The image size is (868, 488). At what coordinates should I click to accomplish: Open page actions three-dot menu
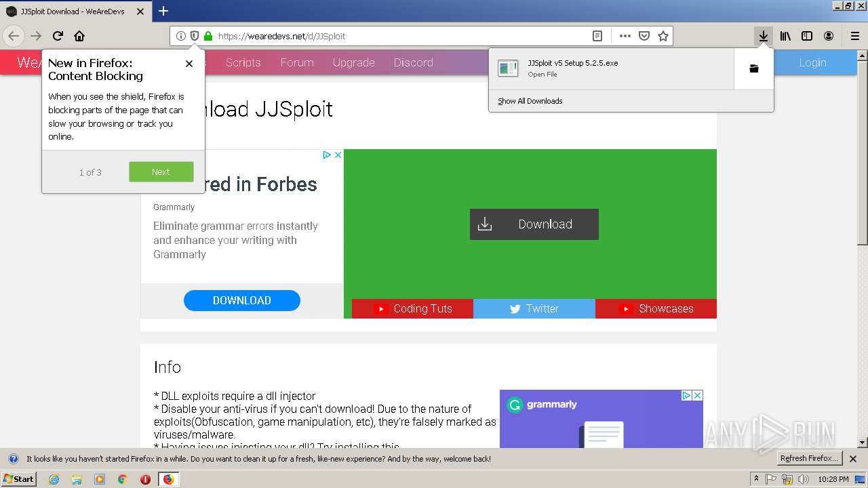click(625, 36)
